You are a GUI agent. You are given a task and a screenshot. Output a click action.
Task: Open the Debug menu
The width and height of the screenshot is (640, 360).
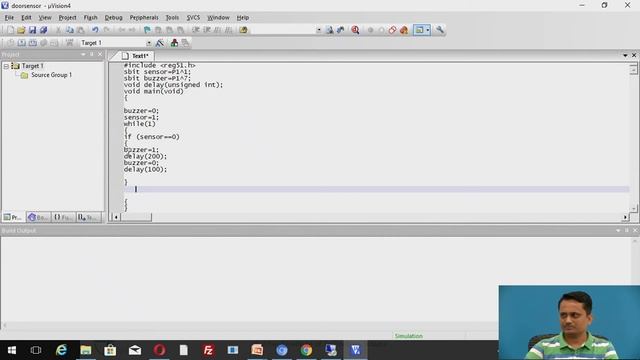pos(113,18)
